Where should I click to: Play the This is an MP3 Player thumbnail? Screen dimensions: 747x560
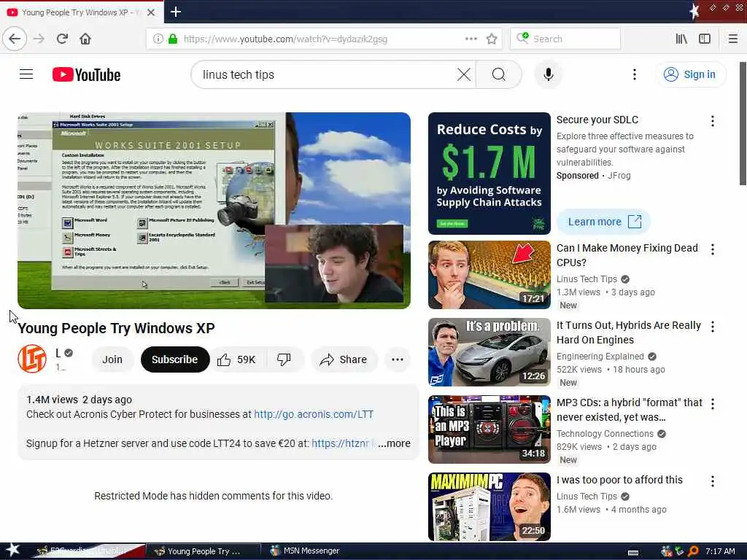coord(489,429)
